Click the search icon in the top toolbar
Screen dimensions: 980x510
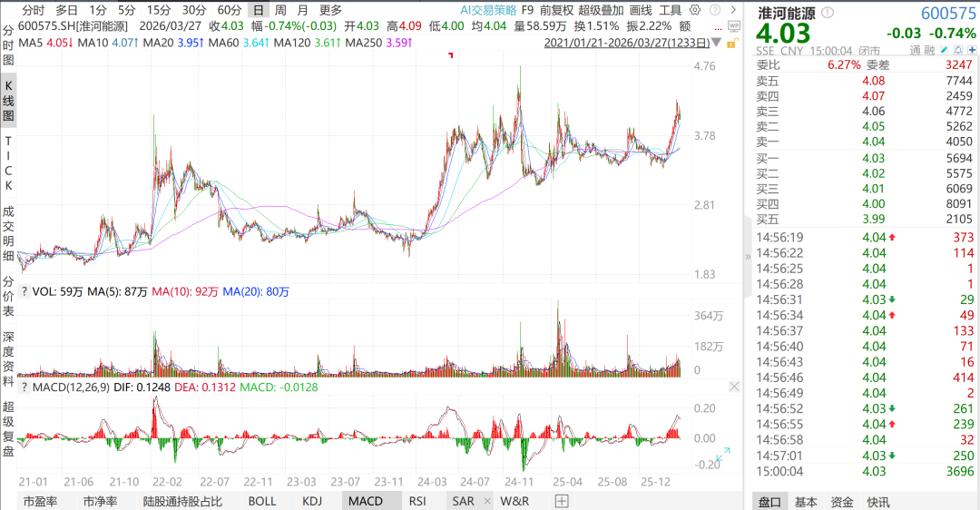715,10
